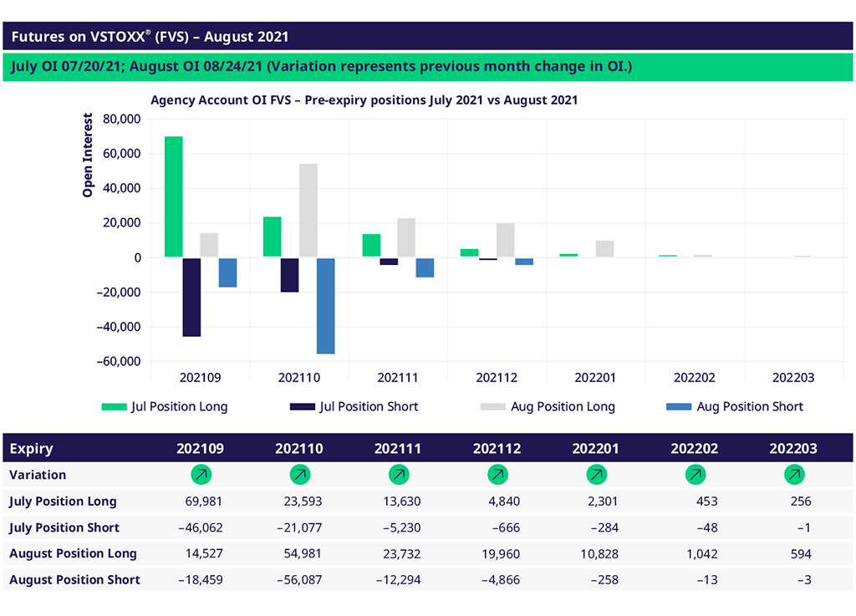Click the 202112 column header in table
Viewport: 856px width, 616px height.
tap(497, 449)
